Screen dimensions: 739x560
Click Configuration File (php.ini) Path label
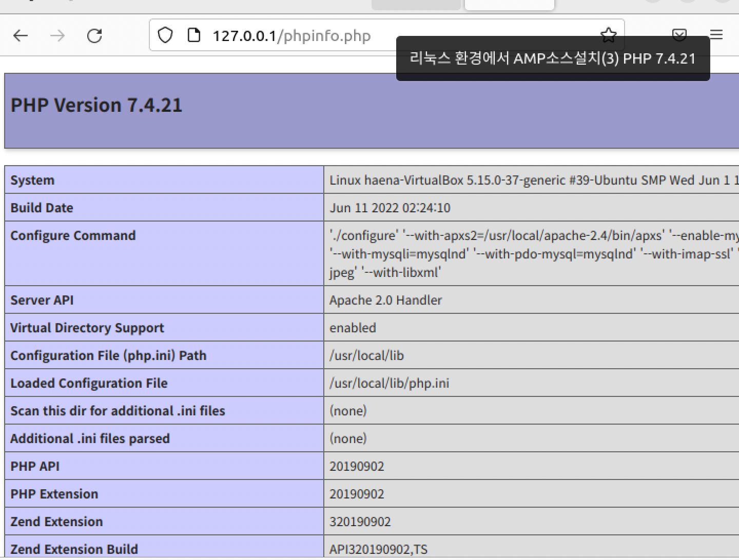[108, 355]
